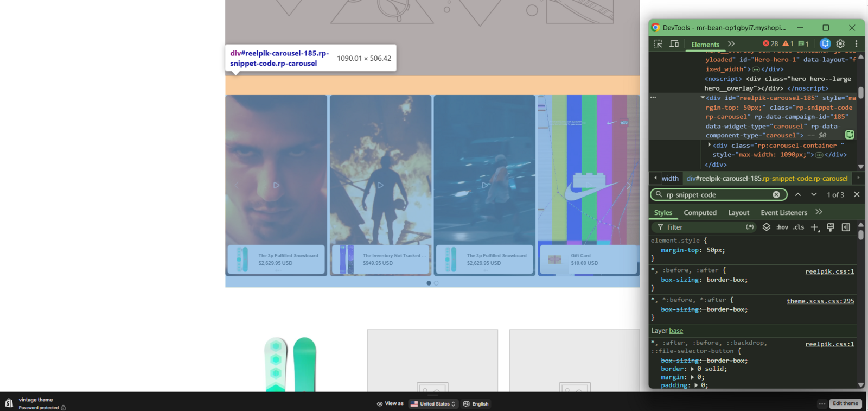This screenshot has height=411, width=868.
Task: Click the breadcrumb scroll-left arrow
Action: [655, 178]
